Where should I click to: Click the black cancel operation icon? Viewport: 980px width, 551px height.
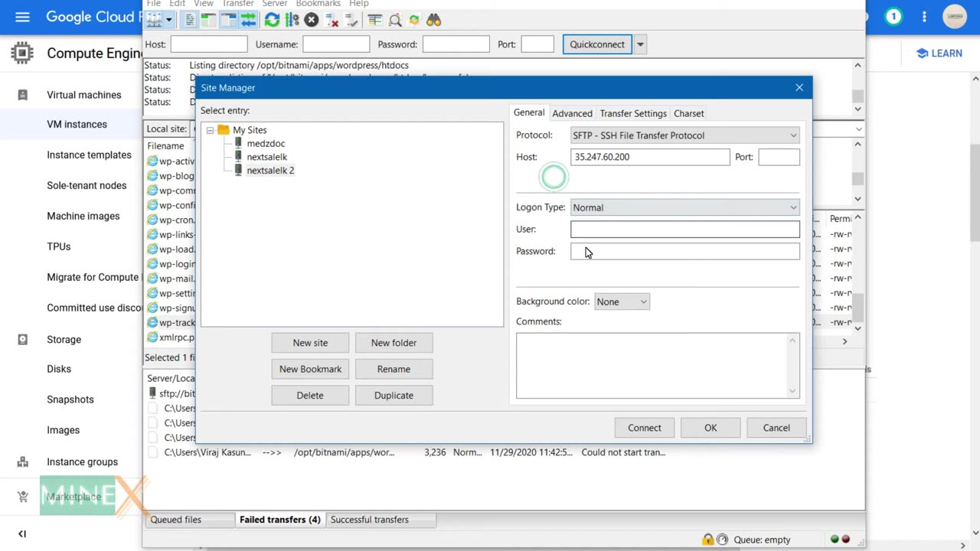point(311,20)
